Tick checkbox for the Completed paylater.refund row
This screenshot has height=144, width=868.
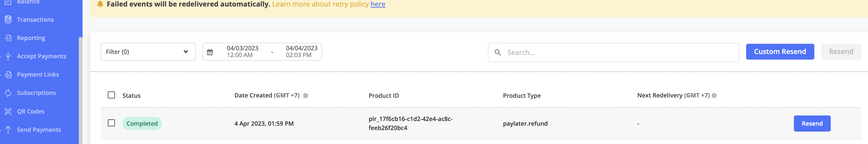[x=111, y=123]
